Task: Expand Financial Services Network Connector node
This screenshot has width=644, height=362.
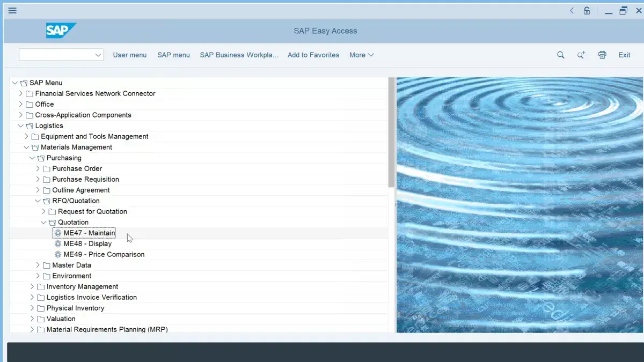Action: coord(21,93)
